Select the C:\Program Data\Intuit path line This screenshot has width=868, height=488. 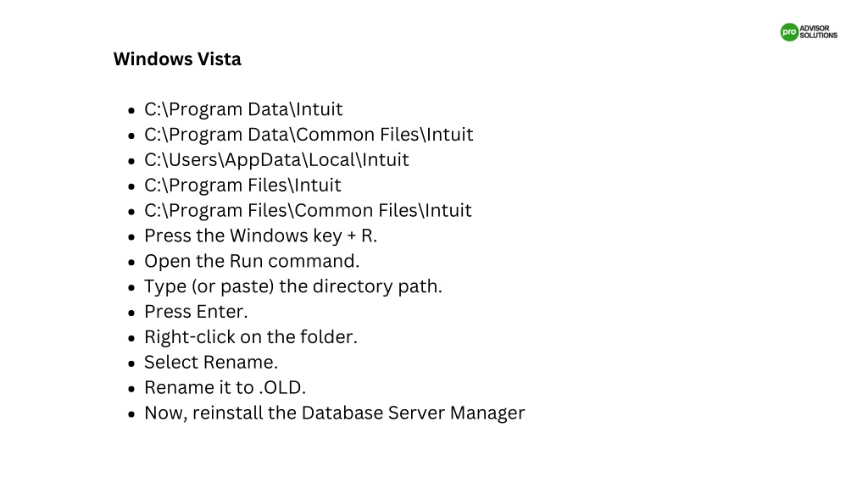click(x=243, y=109)
